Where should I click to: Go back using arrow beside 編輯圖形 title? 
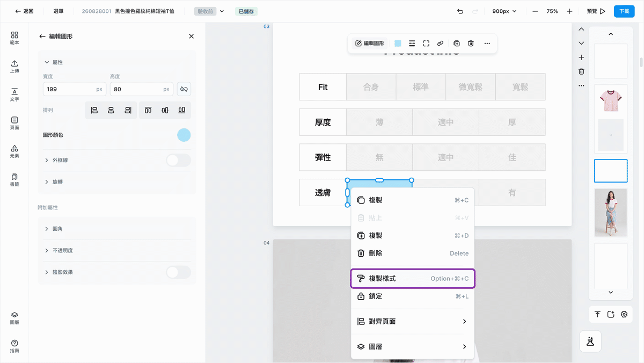(x=42, y=36)
